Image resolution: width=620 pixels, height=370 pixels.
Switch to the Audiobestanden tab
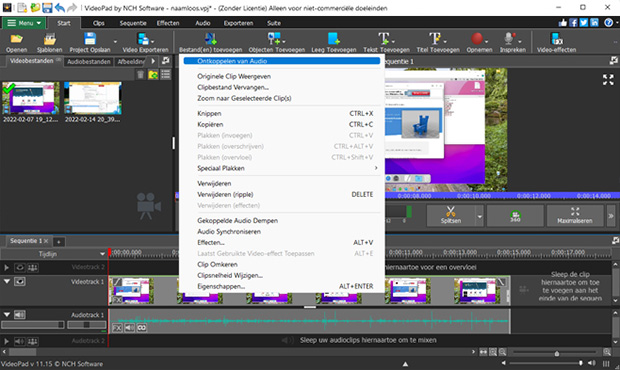coord(89,62)
